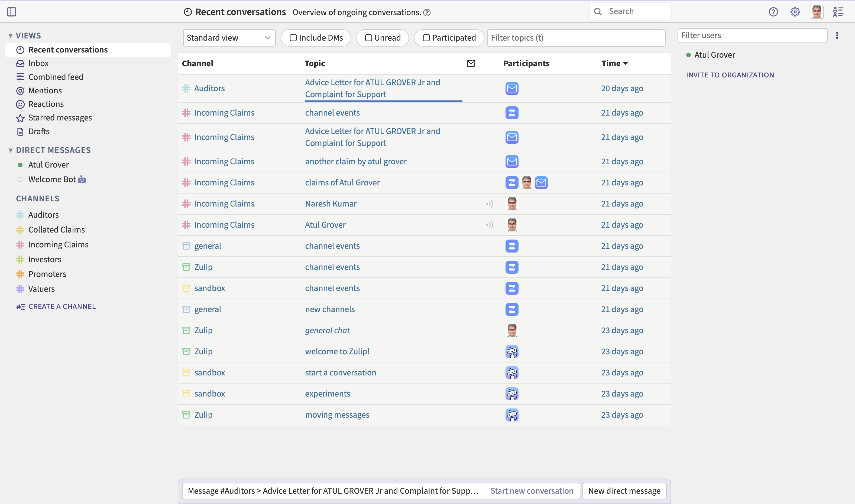Image resolution: width=855 pixels, height=504 pixels.
Task: Click Atul Grover in the right user list
Action: click(714, 55)
